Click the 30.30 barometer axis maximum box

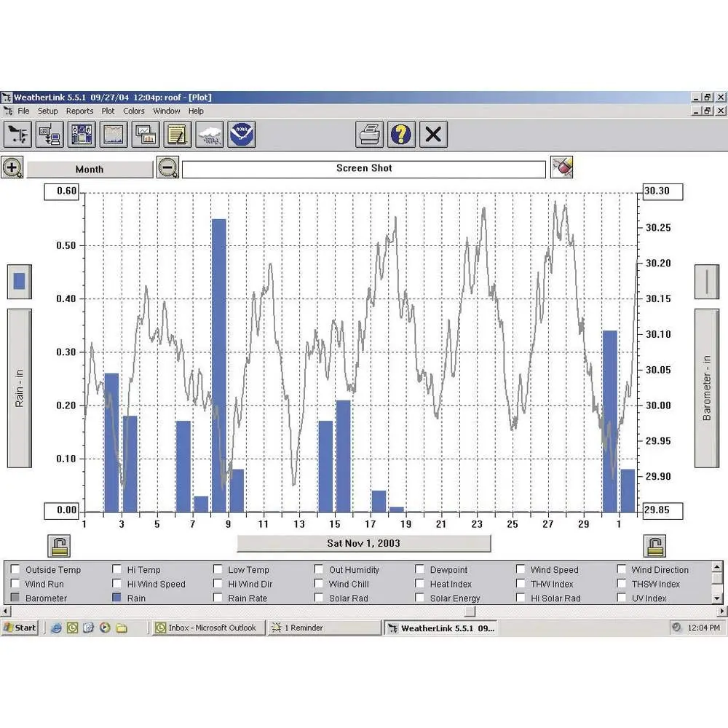pyautogui.click(x=663, y=191)
